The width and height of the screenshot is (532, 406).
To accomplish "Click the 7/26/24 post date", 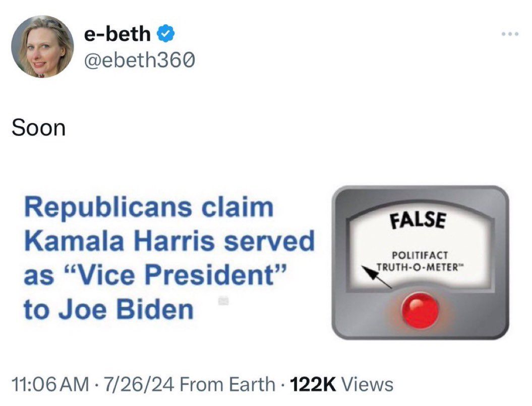I will (140, 384).
